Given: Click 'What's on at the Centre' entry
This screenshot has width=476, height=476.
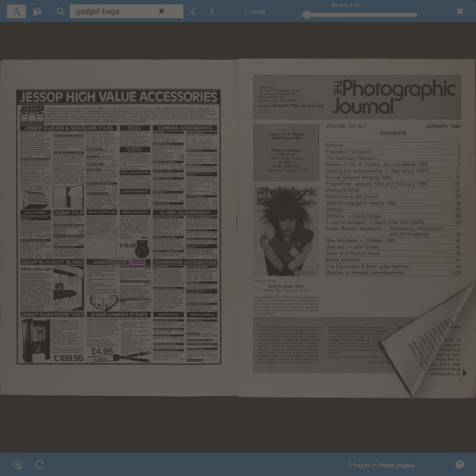Looking at the screenshot, I should 393,197.
